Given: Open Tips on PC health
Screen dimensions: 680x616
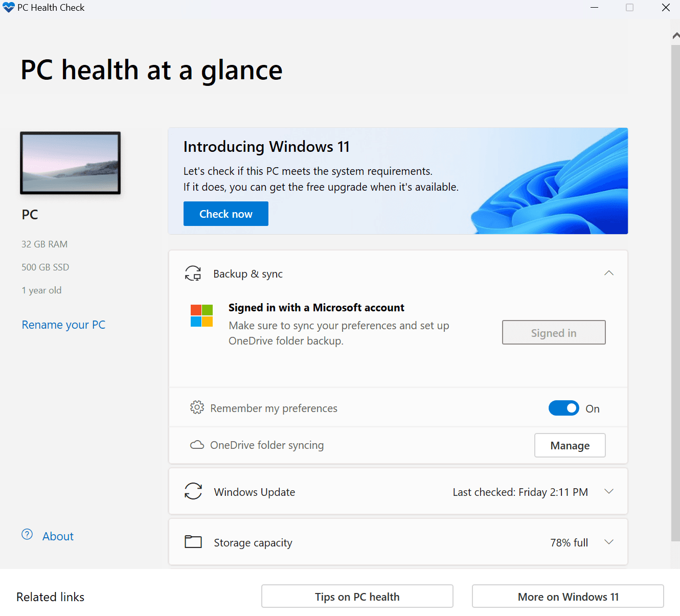Looking at the screenshot, I should pos(357,596).
